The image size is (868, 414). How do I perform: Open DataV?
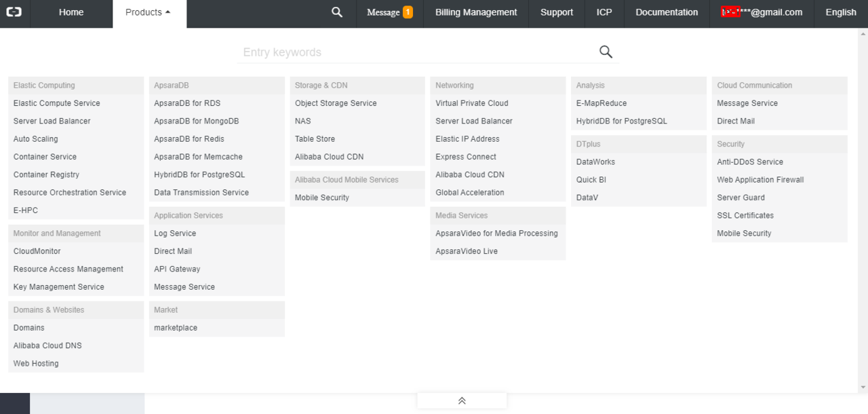coord(587,197)
